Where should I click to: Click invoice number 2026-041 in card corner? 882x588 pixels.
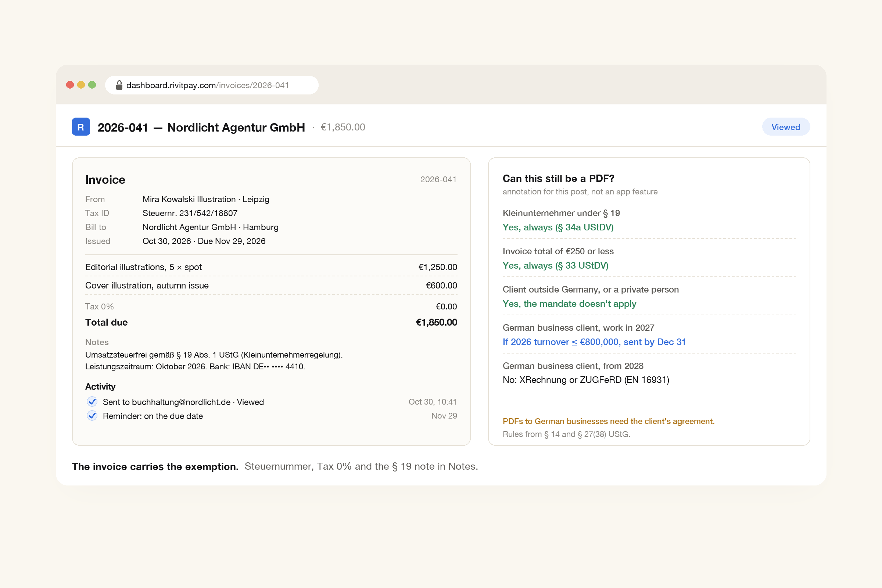pos(438,179)
